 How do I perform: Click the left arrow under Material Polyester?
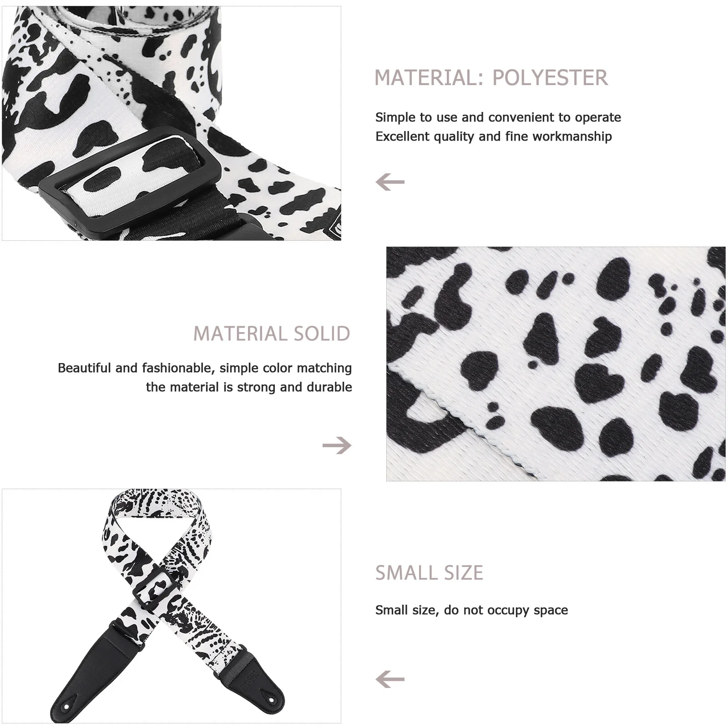[390, 182]
